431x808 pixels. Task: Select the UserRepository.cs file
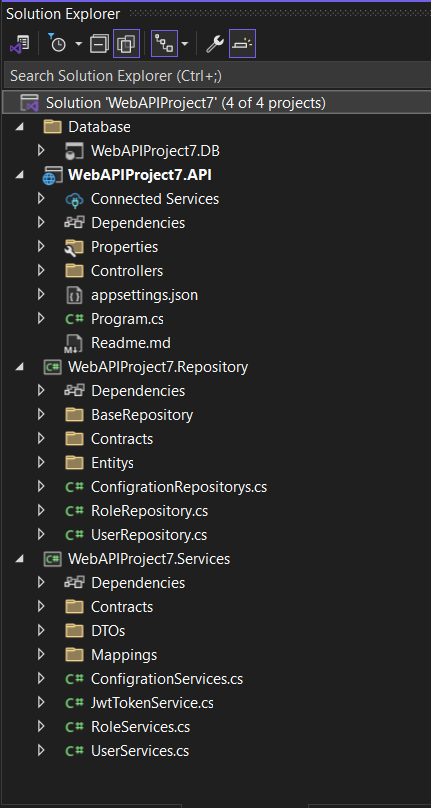(x=149, y=535)
